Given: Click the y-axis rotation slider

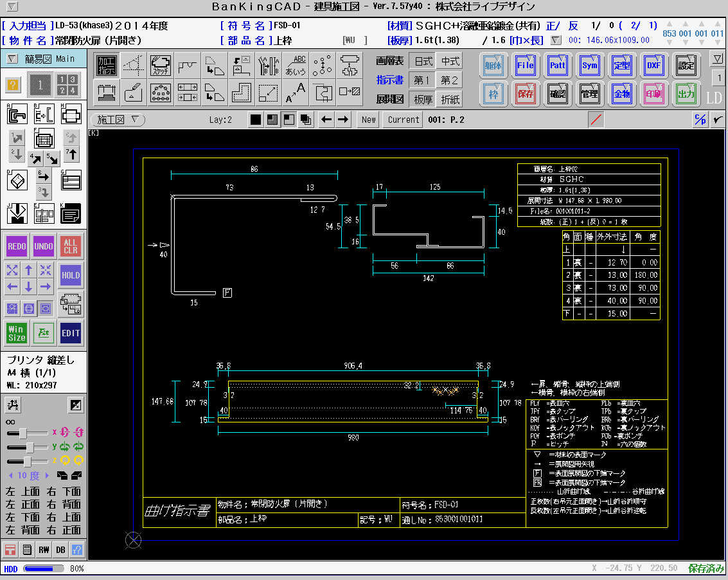Looking at the screenshot, I should (x=27, y=447).
